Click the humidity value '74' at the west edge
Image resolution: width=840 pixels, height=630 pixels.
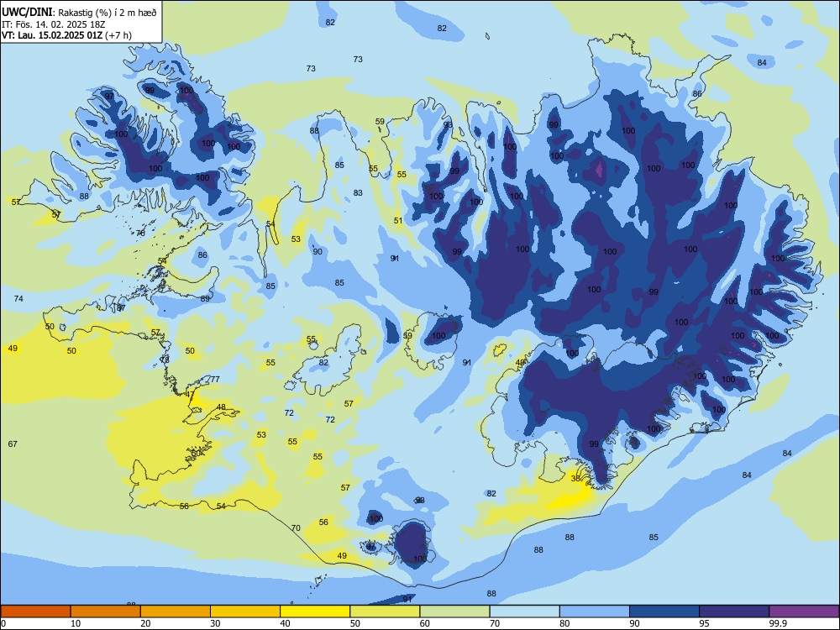[18, 299]
